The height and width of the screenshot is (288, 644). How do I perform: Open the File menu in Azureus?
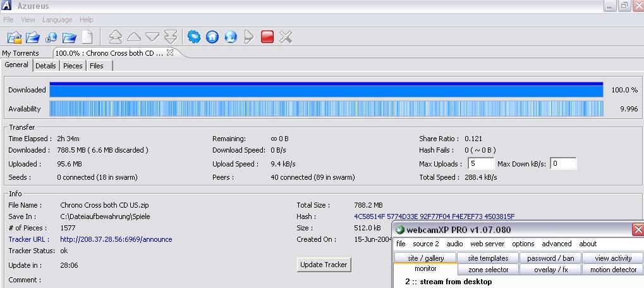[8, 20]
